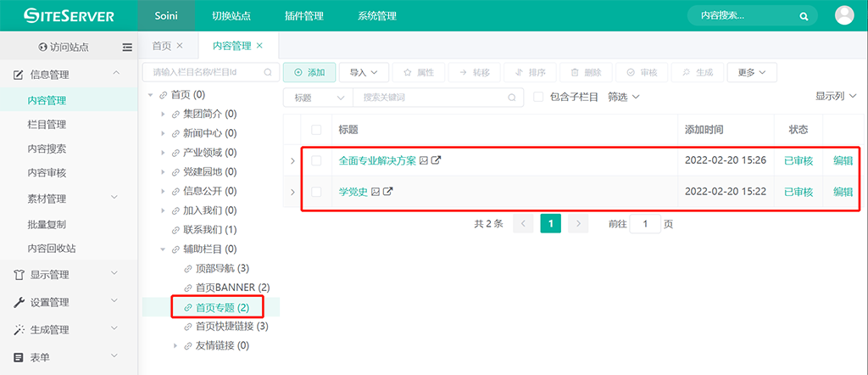Click the 添加 button
Viewport: 868px width, 375px height.
tap(309, 73)
